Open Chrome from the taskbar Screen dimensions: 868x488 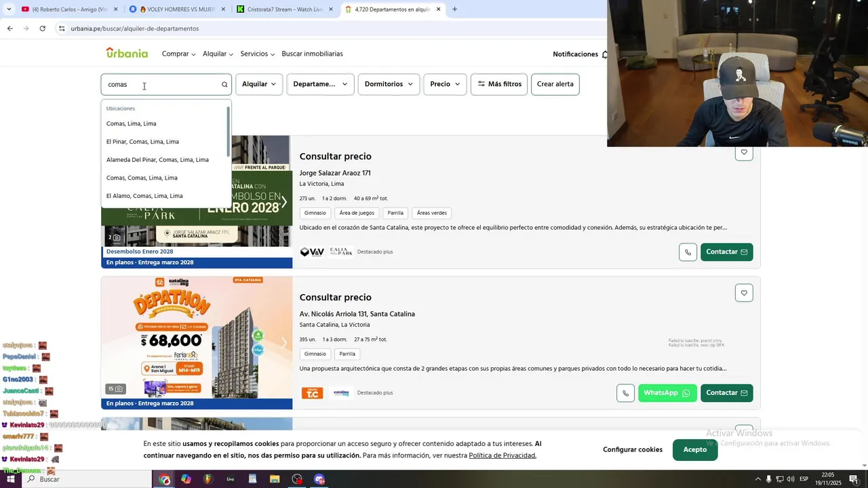click(165, 479)
